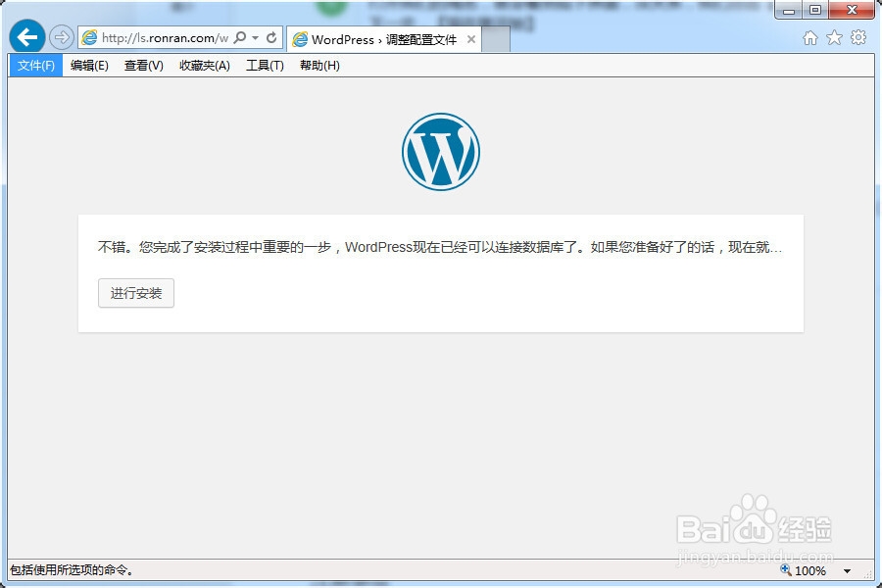Expand the zoom level dropdown arrow

847,571
